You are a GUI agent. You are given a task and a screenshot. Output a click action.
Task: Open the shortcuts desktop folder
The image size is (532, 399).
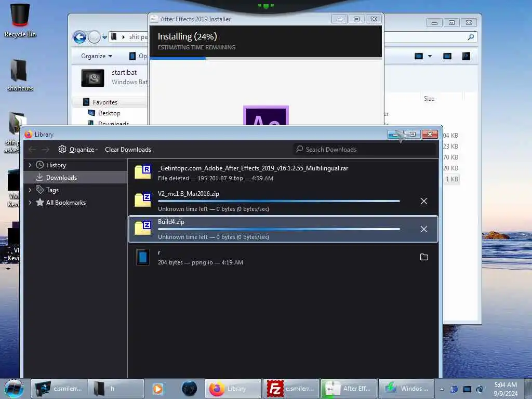(x=19, y=75)
